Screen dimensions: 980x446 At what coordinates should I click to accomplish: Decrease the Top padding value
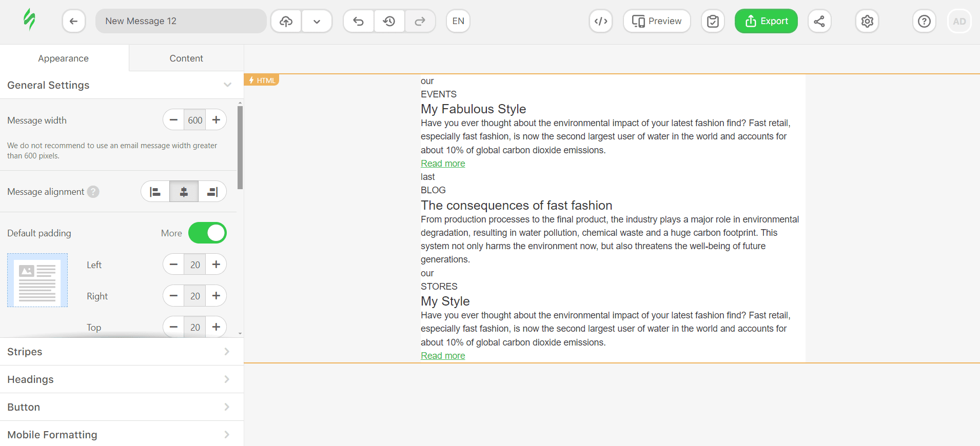pyautogui.click(x=174, y=327)
